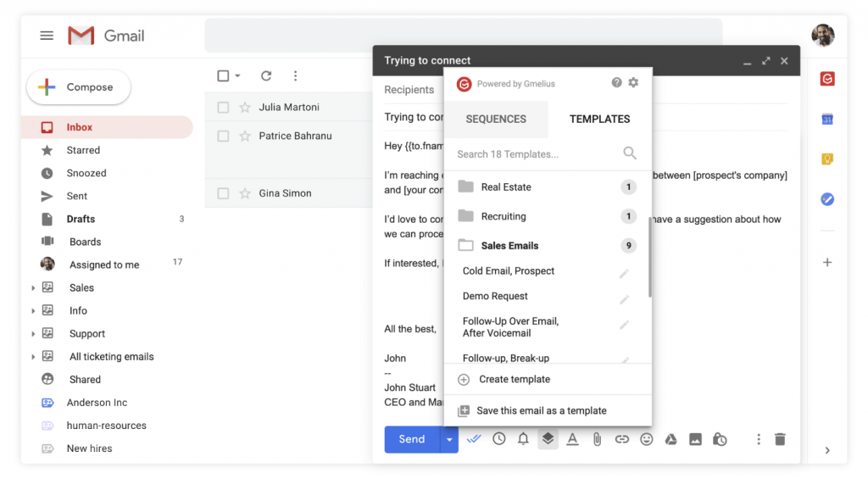Open Gmelius side panel icon
Screen dimensions: 868x479
click(827, 79)
